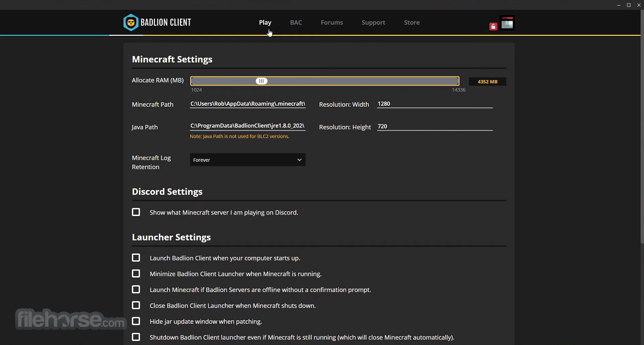Enable launching Badlion Client at computer startup
The height and width of the screenshot is (345, 644).
[x=136, y=258]
